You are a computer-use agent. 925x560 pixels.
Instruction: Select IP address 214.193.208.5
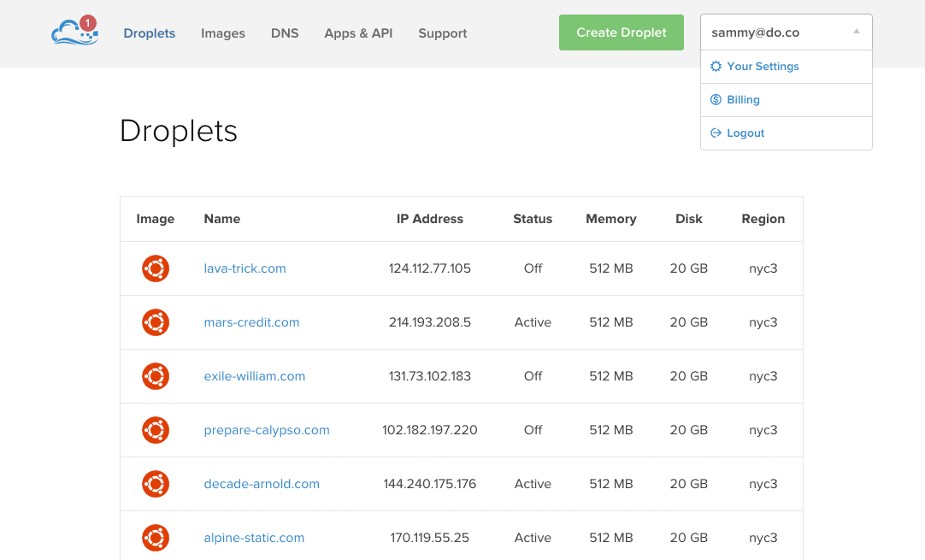[x=429, y=322]
